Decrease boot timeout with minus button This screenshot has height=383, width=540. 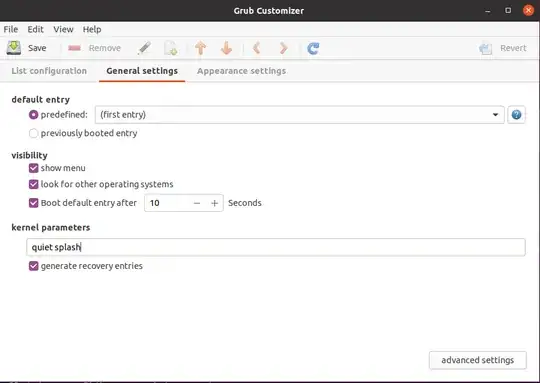point(197,203)
